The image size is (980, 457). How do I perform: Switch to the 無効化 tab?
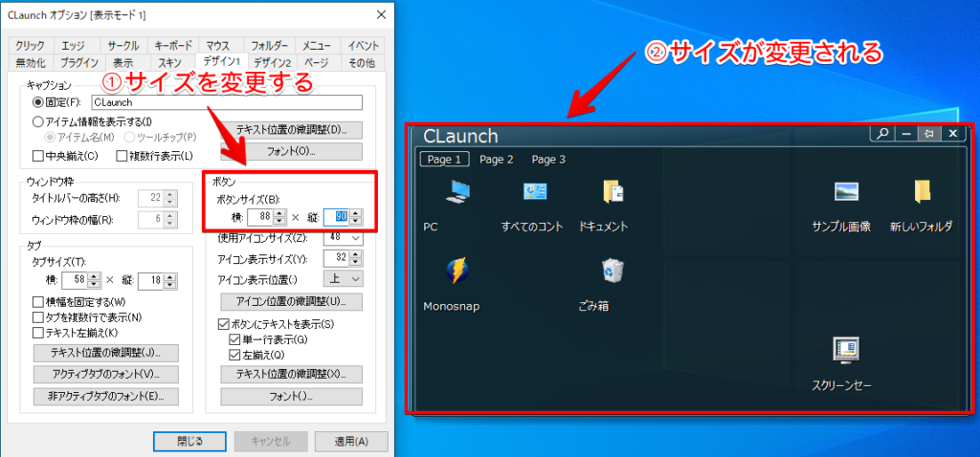point(30,62)
